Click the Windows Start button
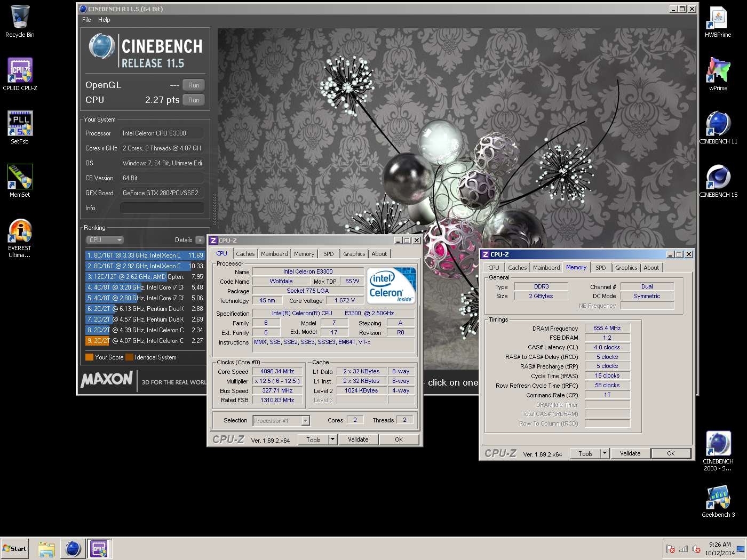747x560 pixels. point(14,548)
